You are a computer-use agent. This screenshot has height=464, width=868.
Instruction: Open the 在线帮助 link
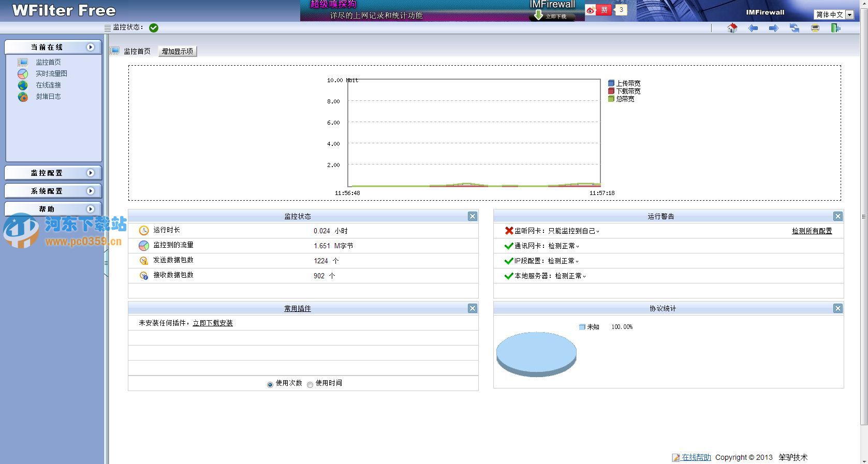click(x=696, y=457)
